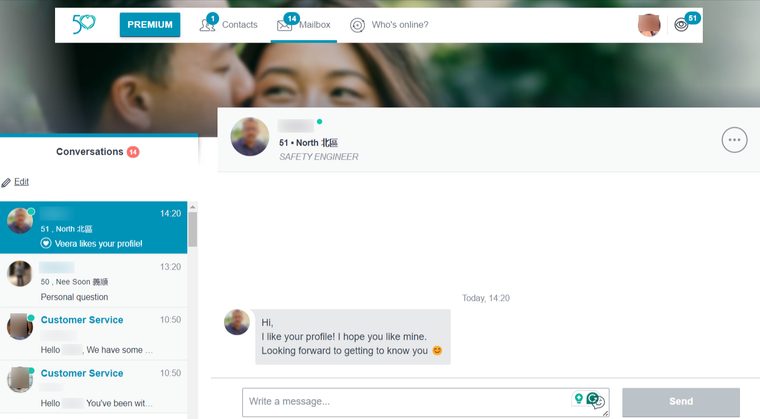Viewport: 760px width, 419px height.
Task: Open the Who's online target icon
Action: tap(357, 25)
